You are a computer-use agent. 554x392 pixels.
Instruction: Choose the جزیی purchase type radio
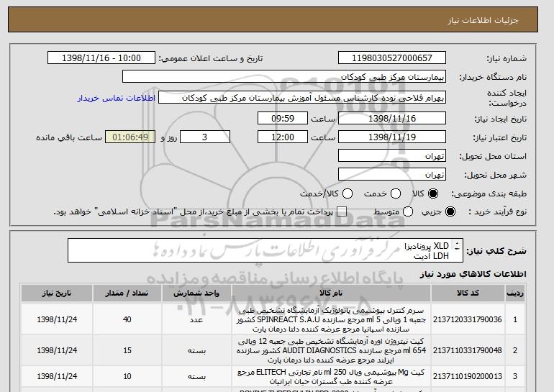(x=450, y=211)
